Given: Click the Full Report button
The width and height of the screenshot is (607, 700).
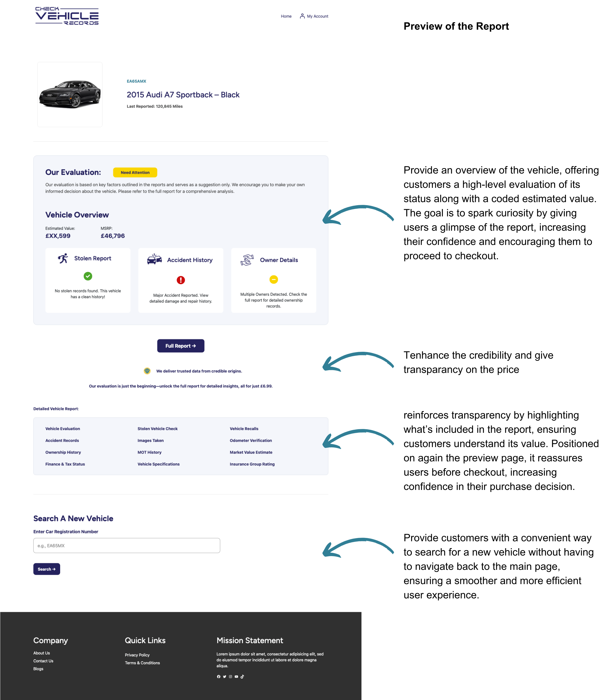Looking at the screenshot, I should pyautogui.click(x=180, y=346).
